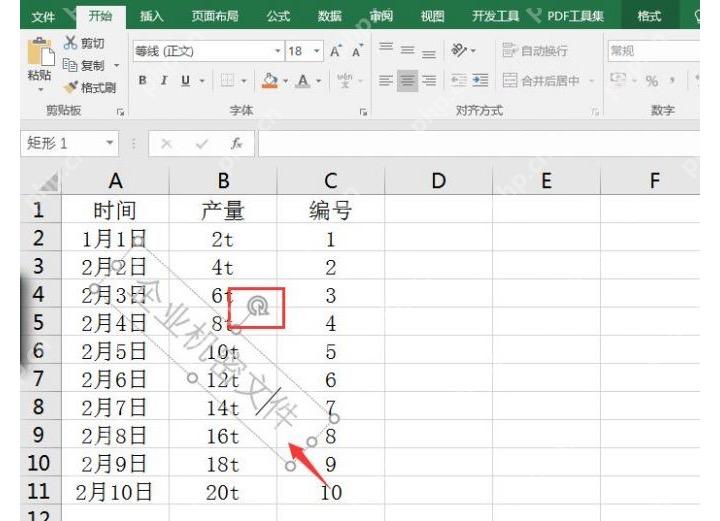Open Alignment group dialog launcher

pos(596,112)
